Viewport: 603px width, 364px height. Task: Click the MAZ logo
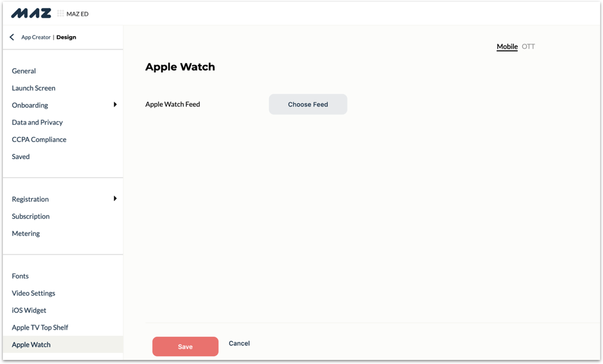(31, 13)
